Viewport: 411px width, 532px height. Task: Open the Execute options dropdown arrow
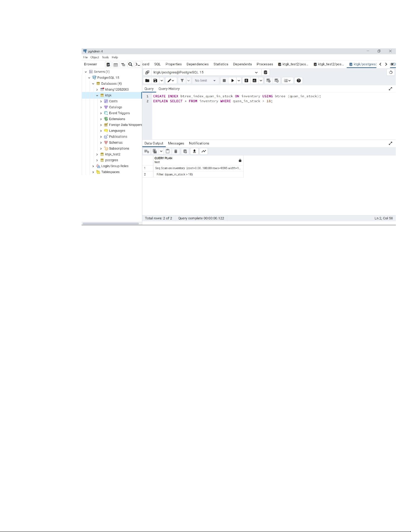point(239,81)
